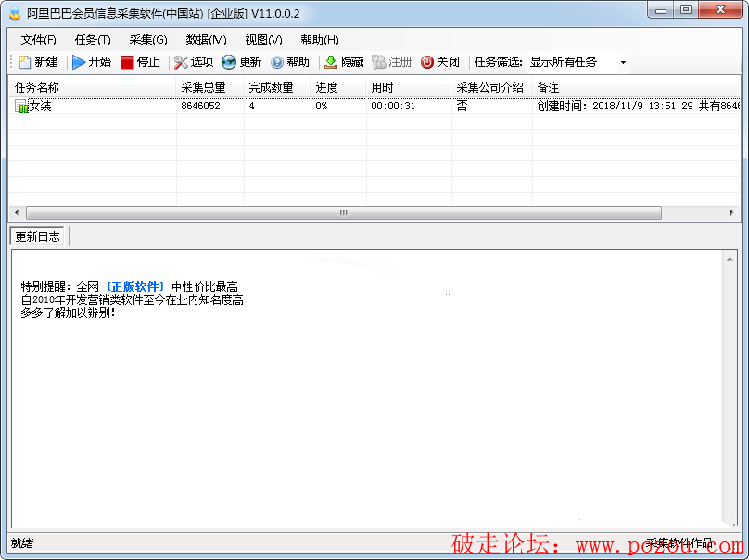
Task: Start the task with the 开始 play icon
Action: [x=79, y=62]
